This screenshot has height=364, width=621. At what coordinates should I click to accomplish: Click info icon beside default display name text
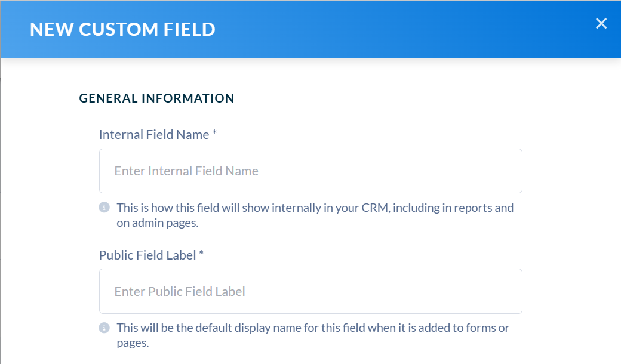click(x=104, y=328)
